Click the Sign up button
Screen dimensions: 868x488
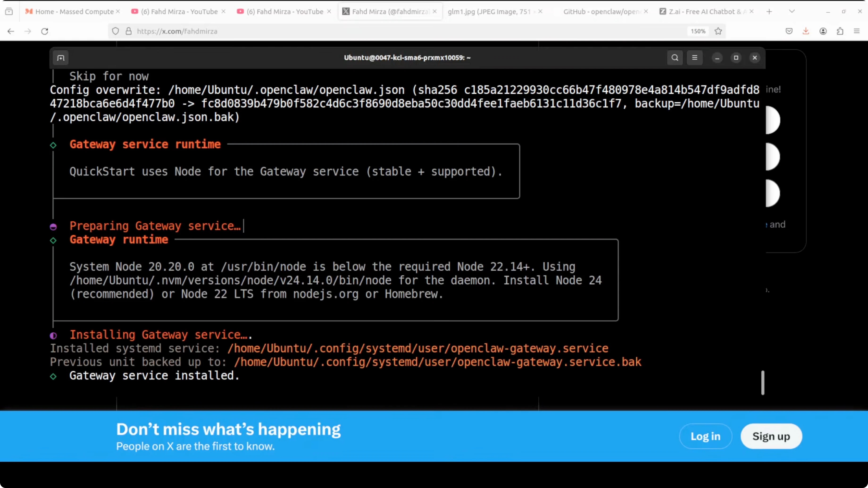pyautogui.click(x=771, y=436)
